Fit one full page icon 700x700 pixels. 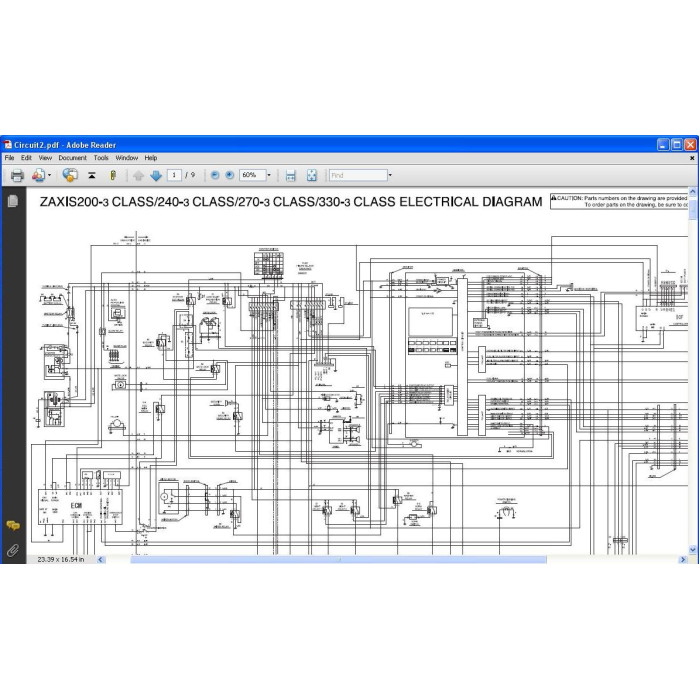click(312, 175)
